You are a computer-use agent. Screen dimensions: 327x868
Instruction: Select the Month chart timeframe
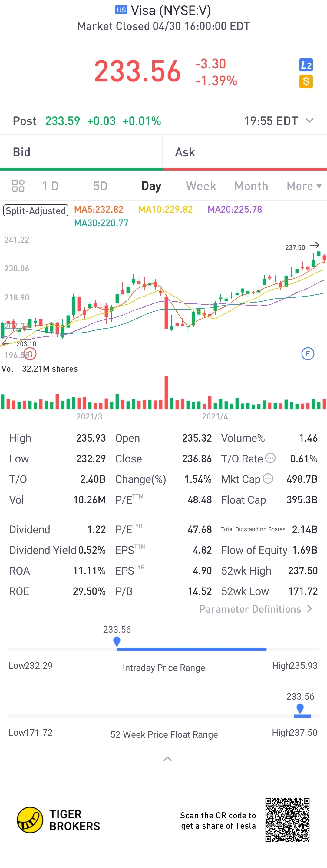tap(251, 186)
